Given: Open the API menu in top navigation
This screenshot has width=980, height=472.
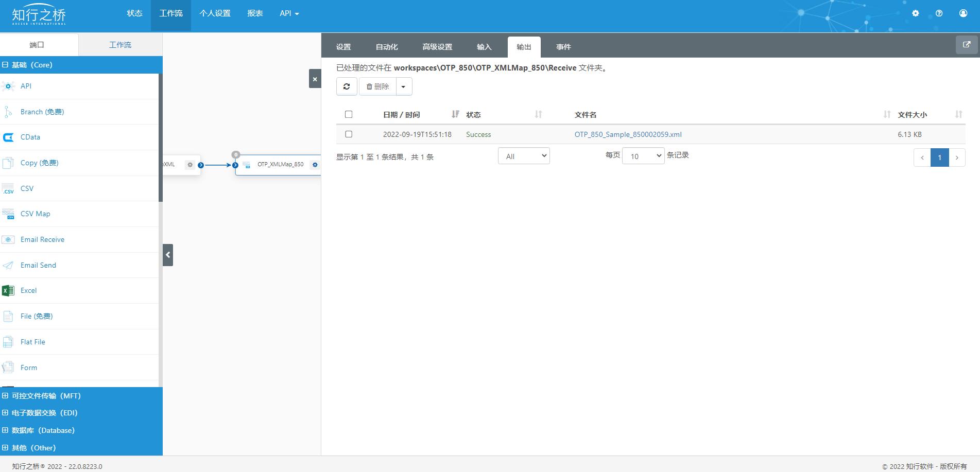Looking at the screenshot, I should (x=289, y=13).
